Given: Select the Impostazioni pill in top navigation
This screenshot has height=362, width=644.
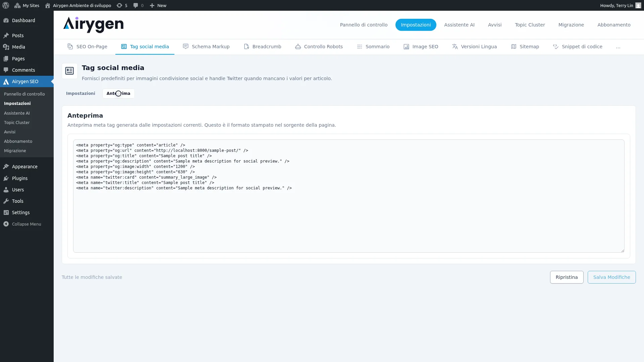Looking at the screenshot, I should (x=416, y=25).
